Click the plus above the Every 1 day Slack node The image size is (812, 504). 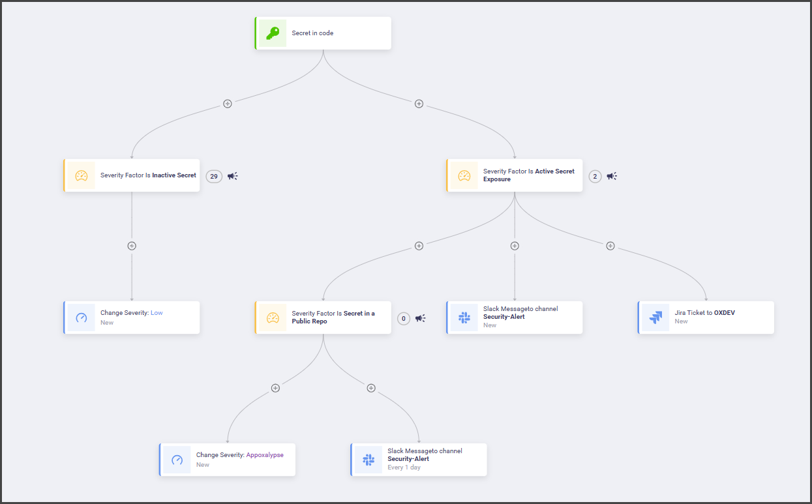click(371, 388)
